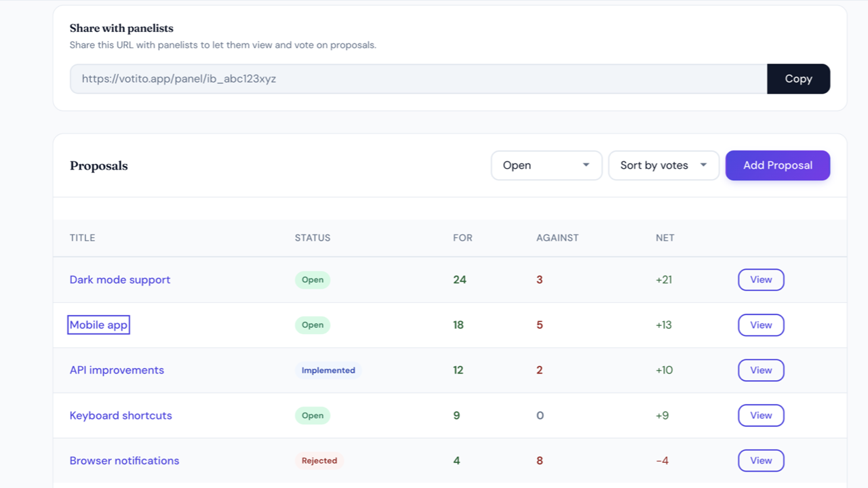The image size is (868, 488).
Task: Click the Add Proposal button
Action: tap(778, 165)
